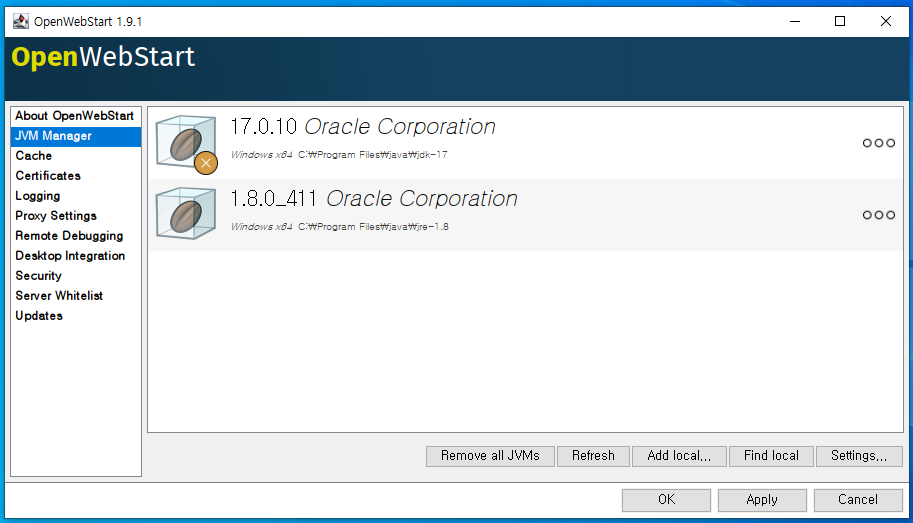Open the Updates section

[x=76, y=316]
